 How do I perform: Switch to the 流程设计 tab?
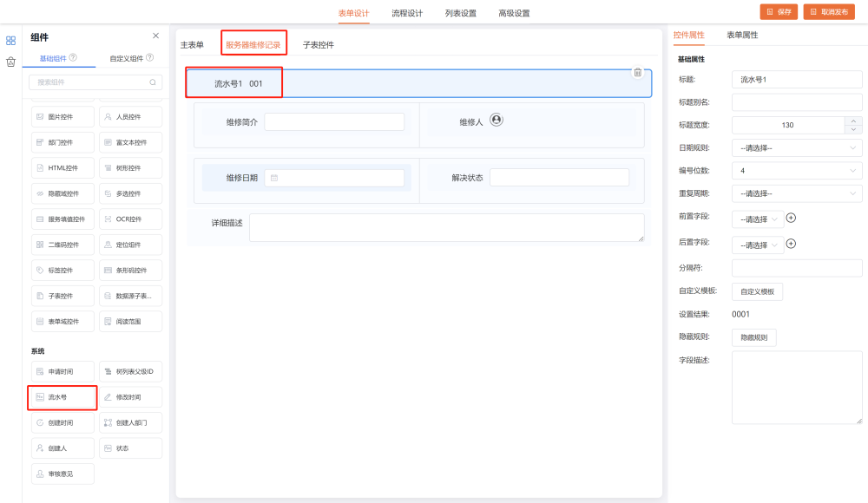[407, 13]
